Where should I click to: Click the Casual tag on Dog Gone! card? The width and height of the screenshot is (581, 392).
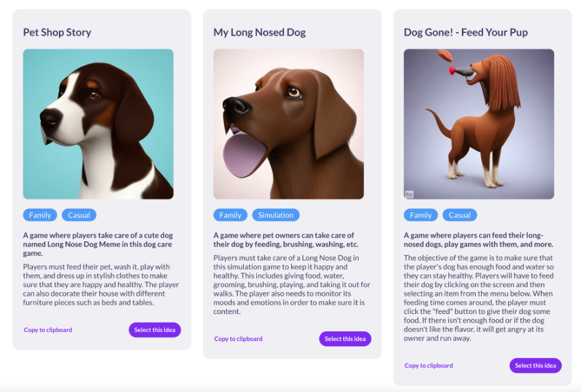(x=460, y=215)
